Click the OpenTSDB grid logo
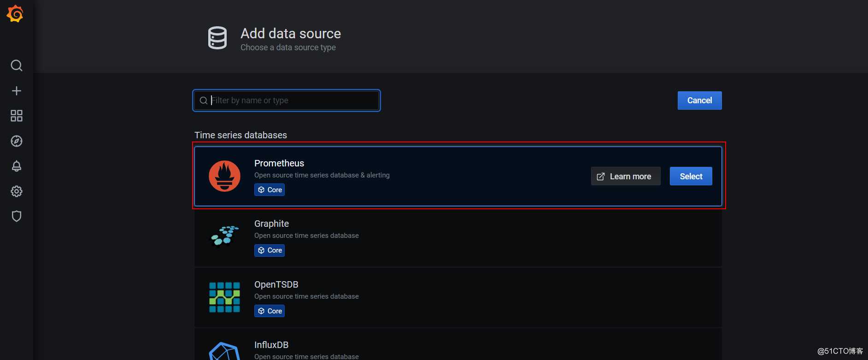This screenshot has width=868, height=360. click(224, 297)
